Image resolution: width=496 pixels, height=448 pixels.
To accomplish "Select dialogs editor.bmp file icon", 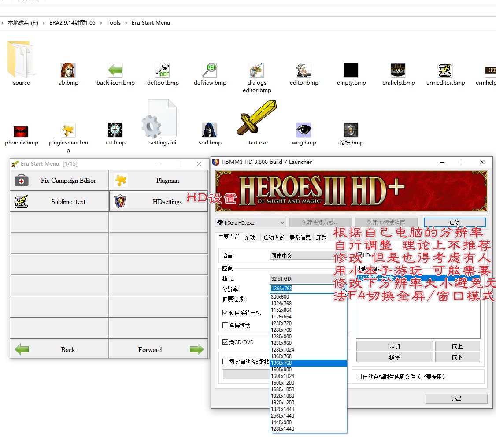I will pyautogui.click(x=256, y=70).
